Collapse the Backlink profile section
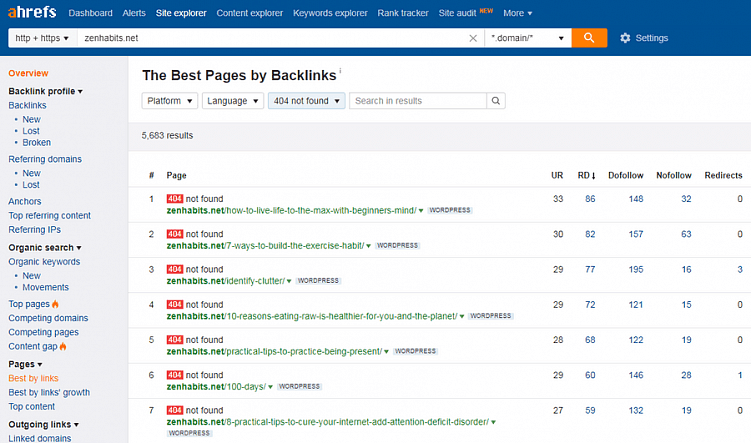The width and height of the screenshot is (751, 443). 45,91
